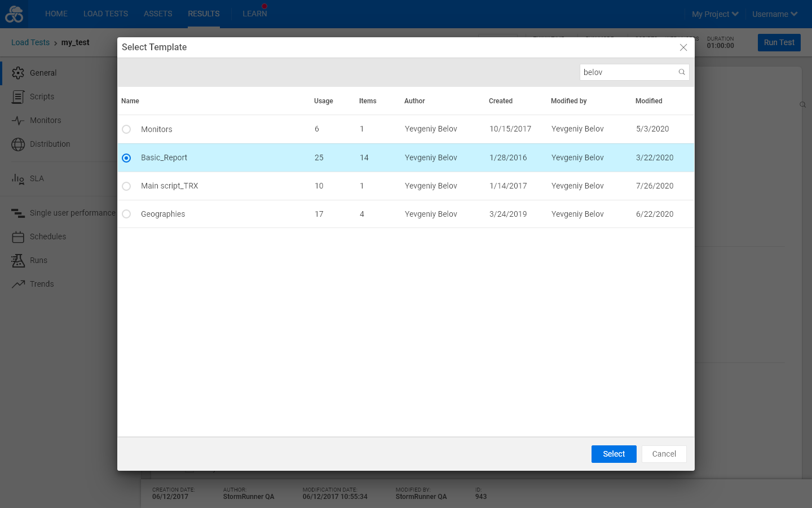Open Monitors pulse icon in sidebar

[18, 120]
